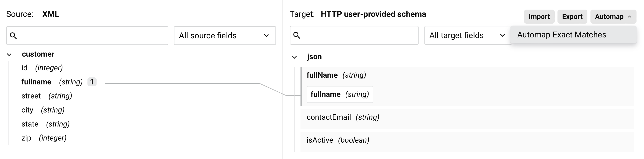Choose Automap Exact Matches menu item
The width and height of the screenshot is (644, 159).
[561, 35]
